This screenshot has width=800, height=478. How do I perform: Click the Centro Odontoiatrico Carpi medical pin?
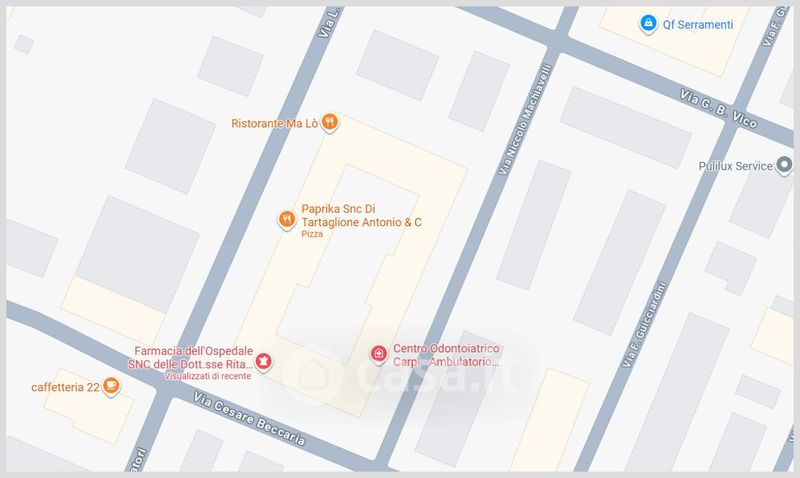pos(379,354)
